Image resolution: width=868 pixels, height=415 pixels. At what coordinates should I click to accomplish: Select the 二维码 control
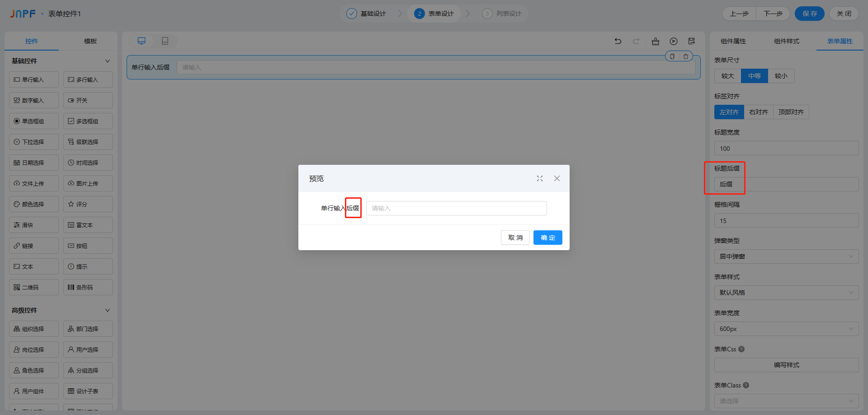(x=34, y=287)
